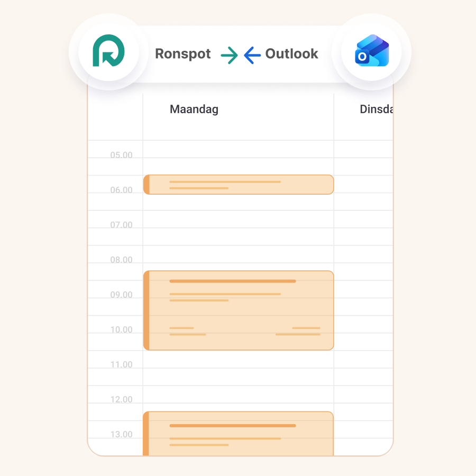Screen dimensions: 476x476
Task: Click the 09.00 time label
Action: pos(122,295)
